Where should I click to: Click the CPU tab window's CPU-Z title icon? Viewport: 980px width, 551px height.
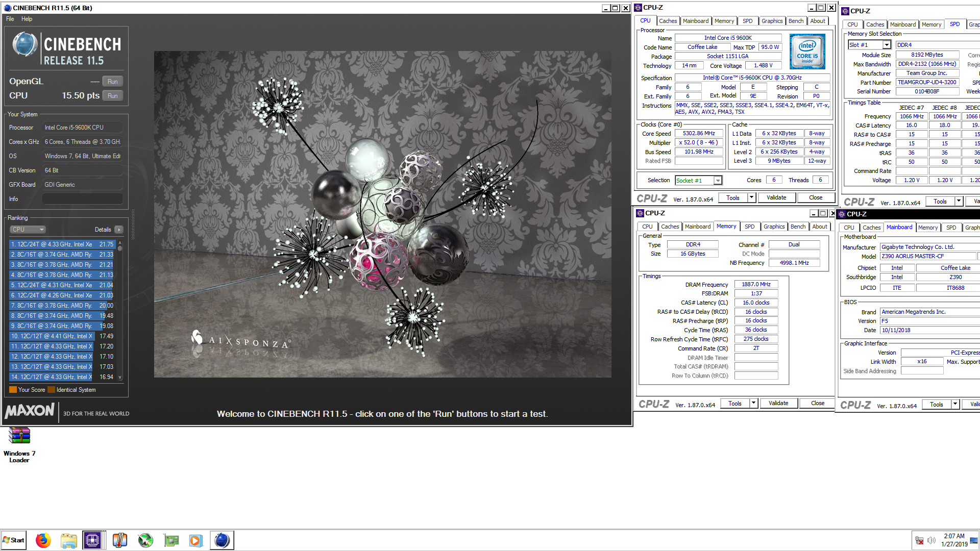pos(638,8)
